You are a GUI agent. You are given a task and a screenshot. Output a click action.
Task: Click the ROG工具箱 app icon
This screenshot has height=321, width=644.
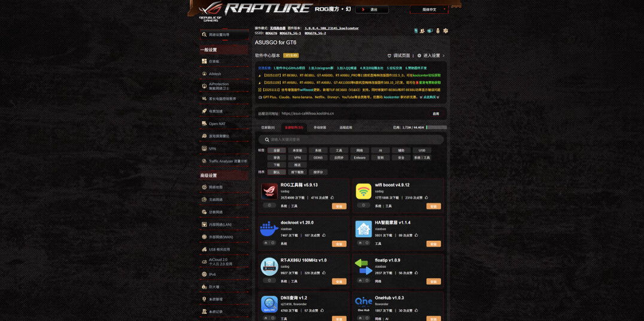coord(269,191)
